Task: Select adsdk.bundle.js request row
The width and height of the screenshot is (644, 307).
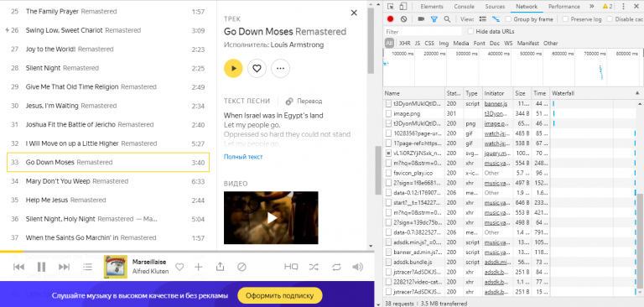Action: coord(508,263)
